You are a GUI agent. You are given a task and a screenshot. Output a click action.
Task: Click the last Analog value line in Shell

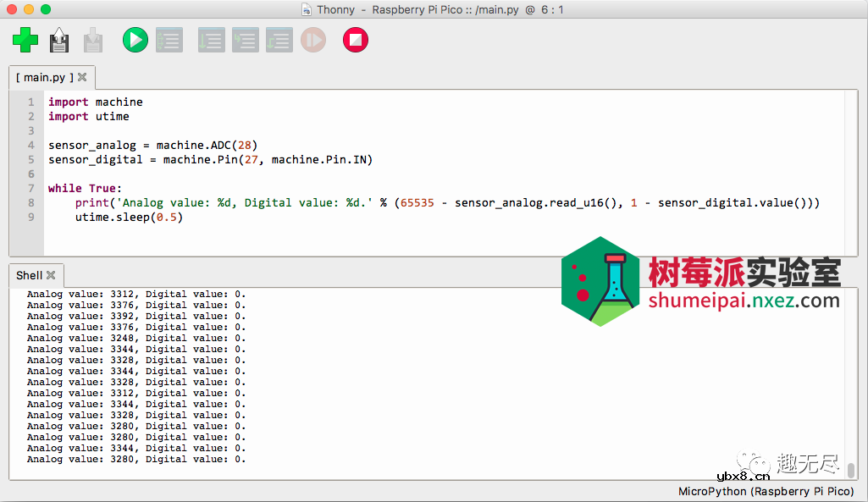point(135,460)
